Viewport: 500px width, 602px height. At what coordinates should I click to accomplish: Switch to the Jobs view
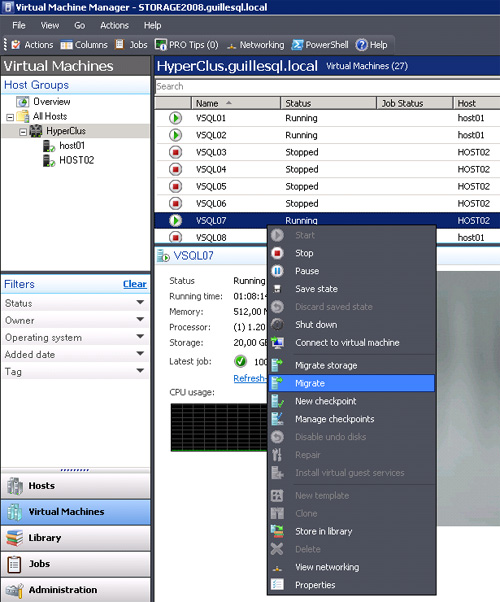tap(76, 564)
